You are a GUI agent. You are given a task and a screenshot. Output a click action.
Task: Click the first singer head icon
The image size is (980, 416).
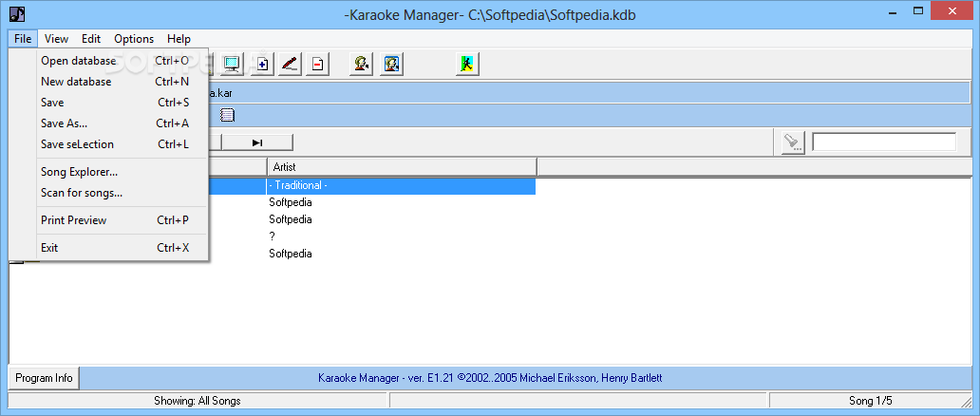click(361, 64)
